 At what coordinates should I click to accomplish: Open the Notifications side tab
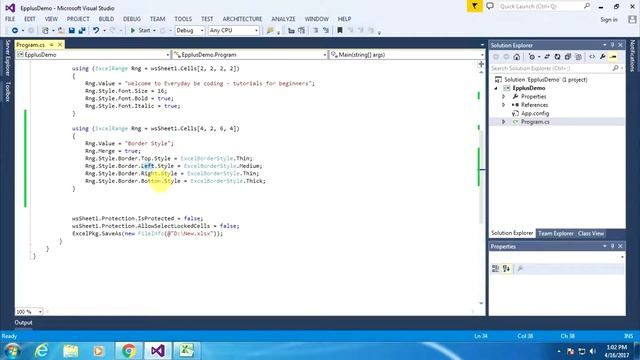633,56
